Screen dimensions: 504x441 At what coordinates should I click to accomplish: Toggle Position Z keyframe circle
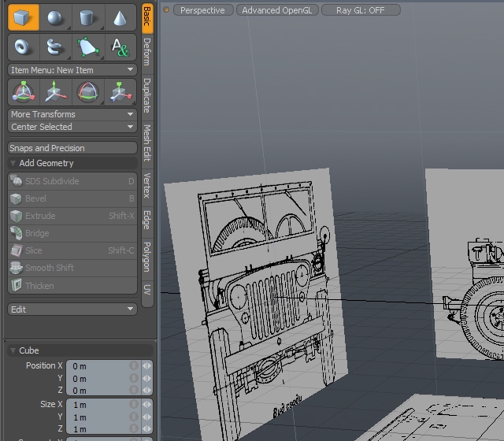tap(134, 391)
